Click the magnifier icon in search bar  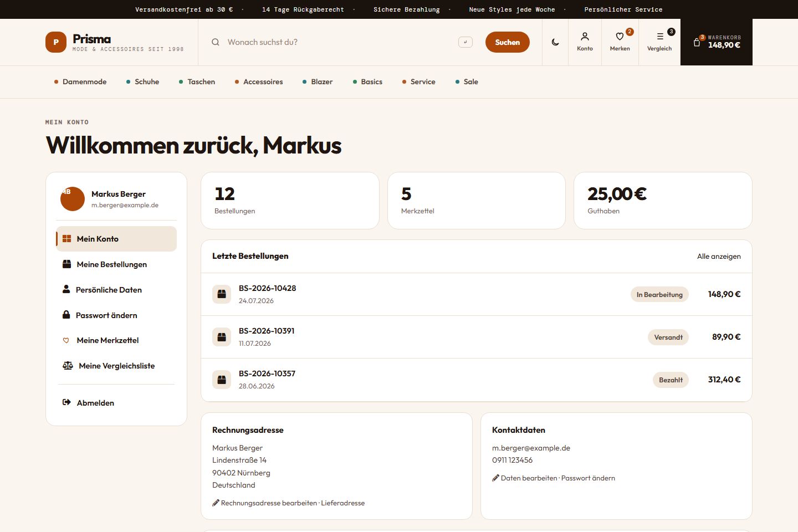(216, 42)
